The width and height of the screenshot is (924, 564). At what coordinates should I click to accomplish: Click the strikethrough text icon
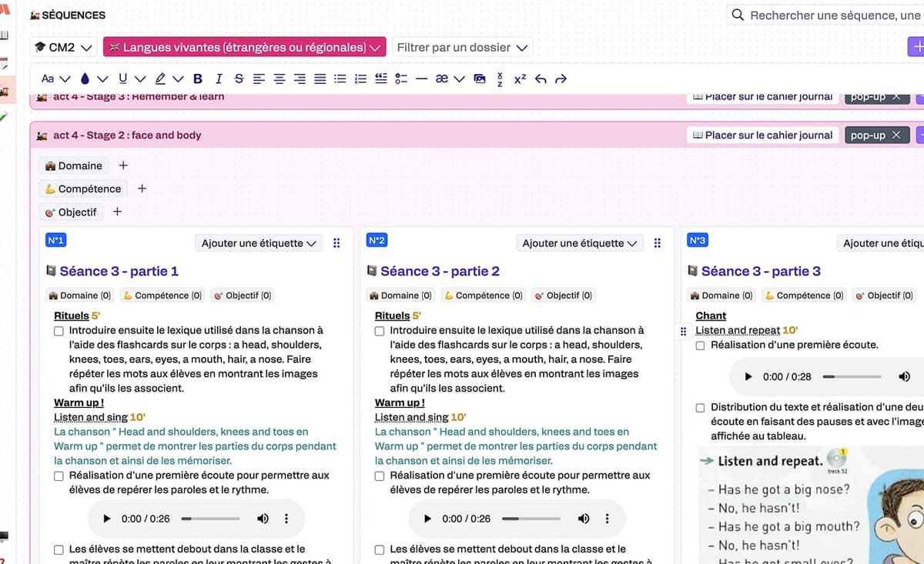pos(238,78)
